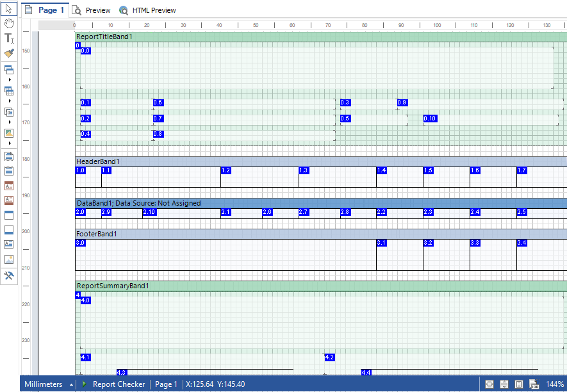
Task: Select the arrow pointer tool
Action: 9,8
